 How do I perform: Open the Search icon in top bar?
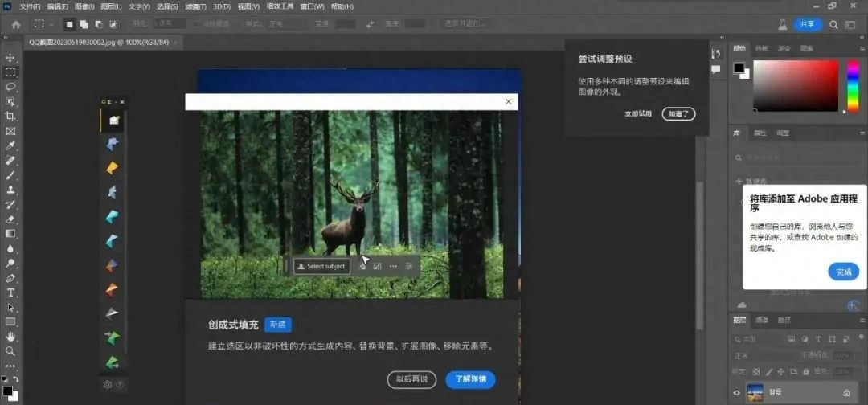coord(833,24)
